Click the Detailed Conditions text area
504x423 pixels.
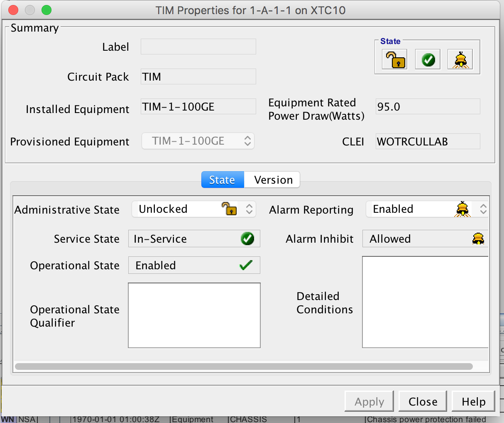pyautogui.click(x=425, y=302)
